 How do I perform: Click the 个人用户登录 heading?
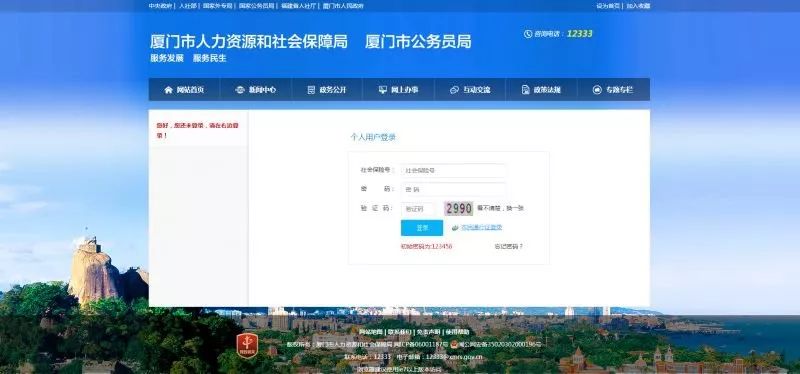tap(373, 137)
